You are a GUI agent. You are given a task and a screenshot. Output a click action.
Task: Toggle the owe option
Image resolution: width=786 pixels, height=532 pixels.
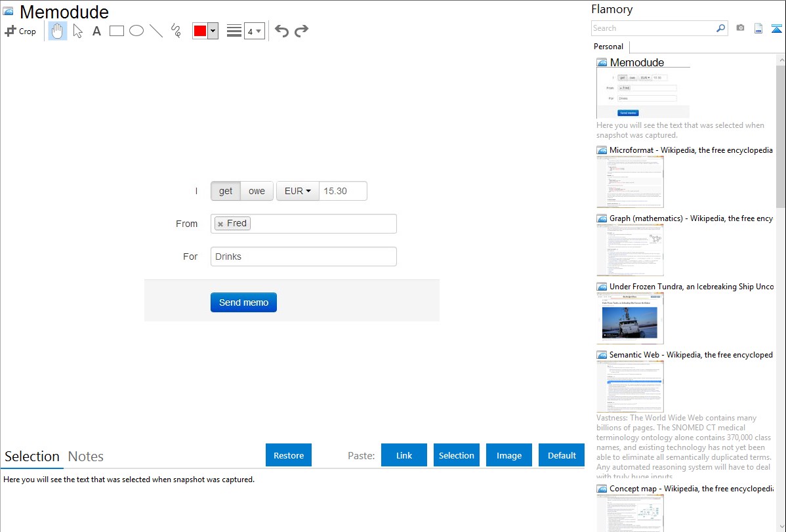pyautogui.click(x=257, y=191)
